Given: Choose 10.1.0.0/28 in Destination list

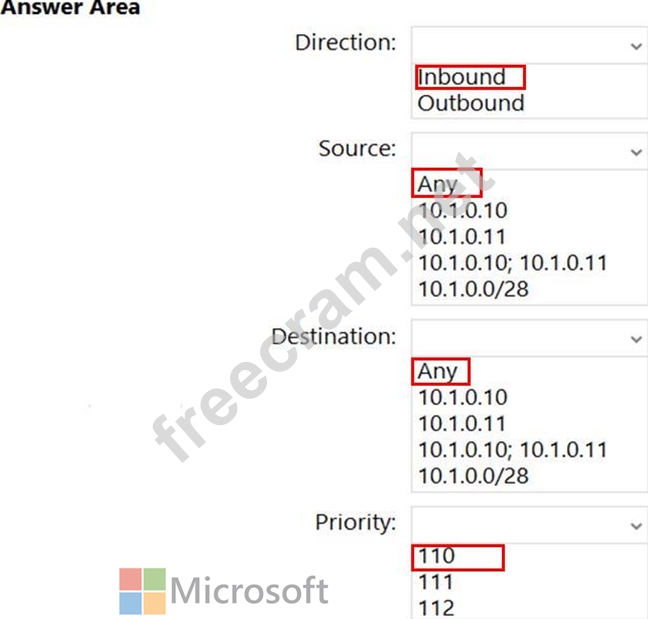Looking at the screenshot, I should [474, 476].
